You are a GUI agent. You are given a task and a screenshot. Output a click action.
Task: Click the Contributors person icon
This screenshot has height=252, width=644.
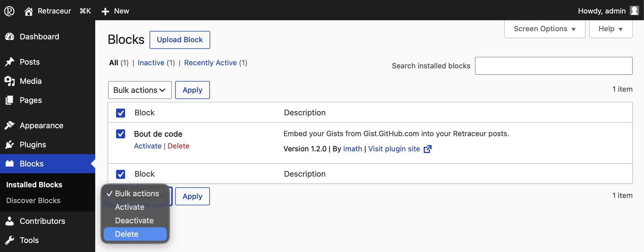point(10,221)
